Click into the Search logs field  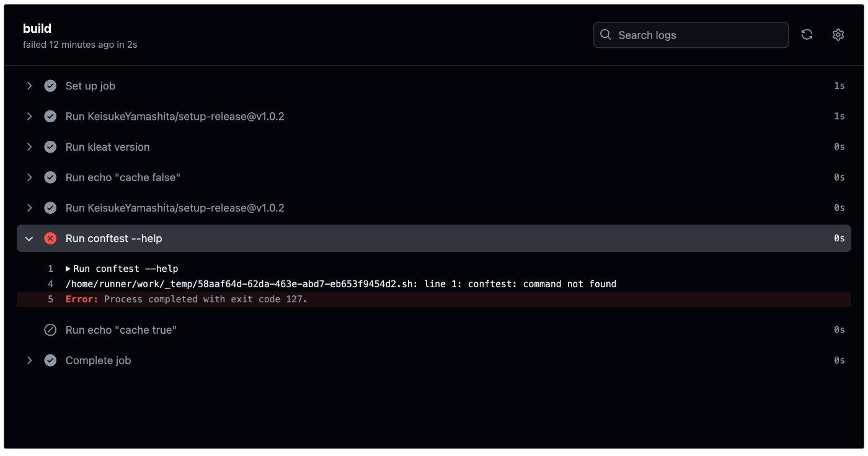pos(682,35)
